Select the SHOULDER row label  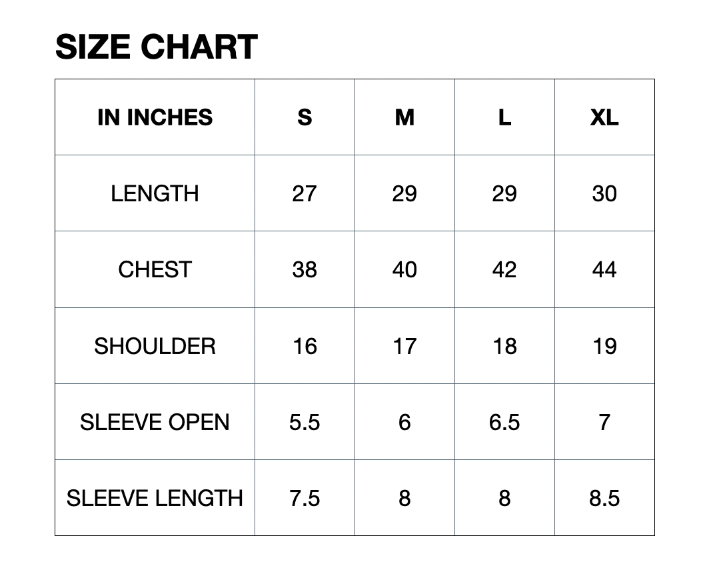[x=155, y=346]
